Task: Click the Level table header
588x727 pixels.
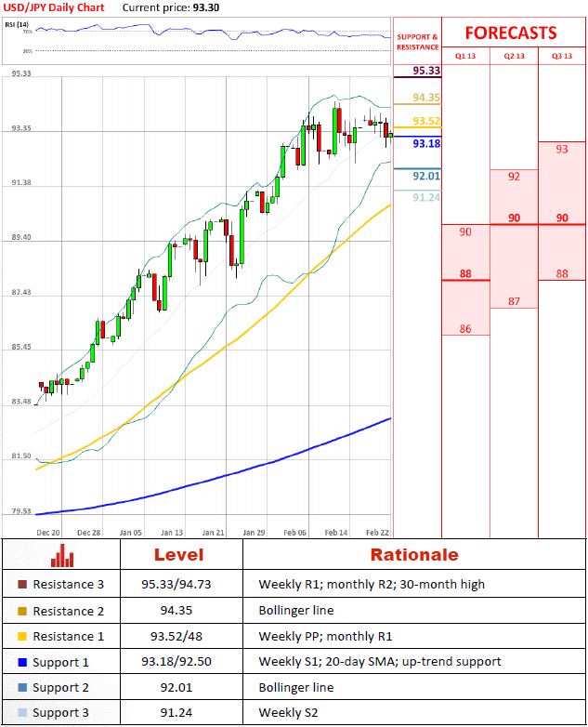Action: click(179, 555)
